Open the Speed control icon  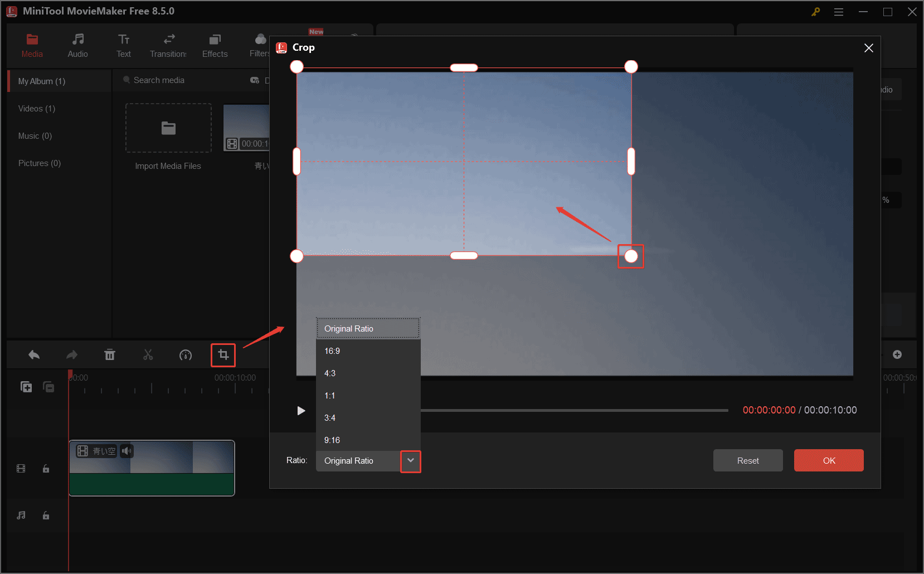[186, 355]
